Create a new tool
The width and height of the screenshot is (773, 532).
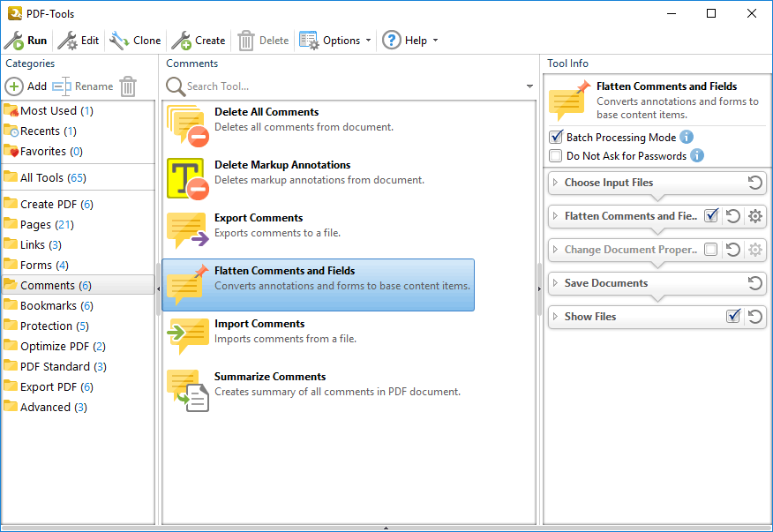click(199, 41)
